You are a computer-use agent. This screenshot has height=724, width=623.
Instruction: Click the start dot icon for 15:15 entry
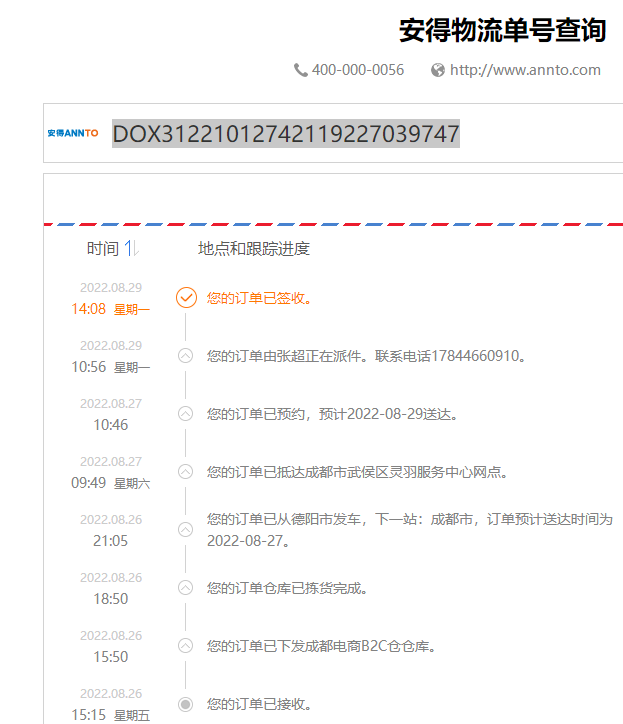[x=186, y=704]
